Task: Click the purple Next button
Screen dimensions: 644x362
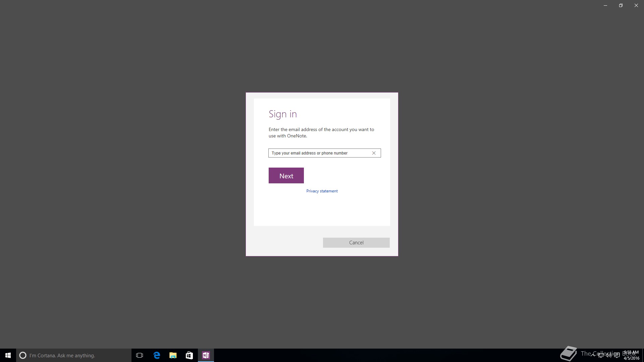Action: (286, 176)
